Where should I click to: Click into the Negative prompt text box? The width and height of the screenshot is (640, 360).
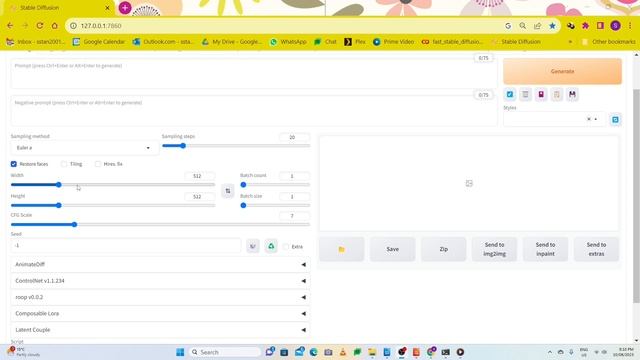253,111
